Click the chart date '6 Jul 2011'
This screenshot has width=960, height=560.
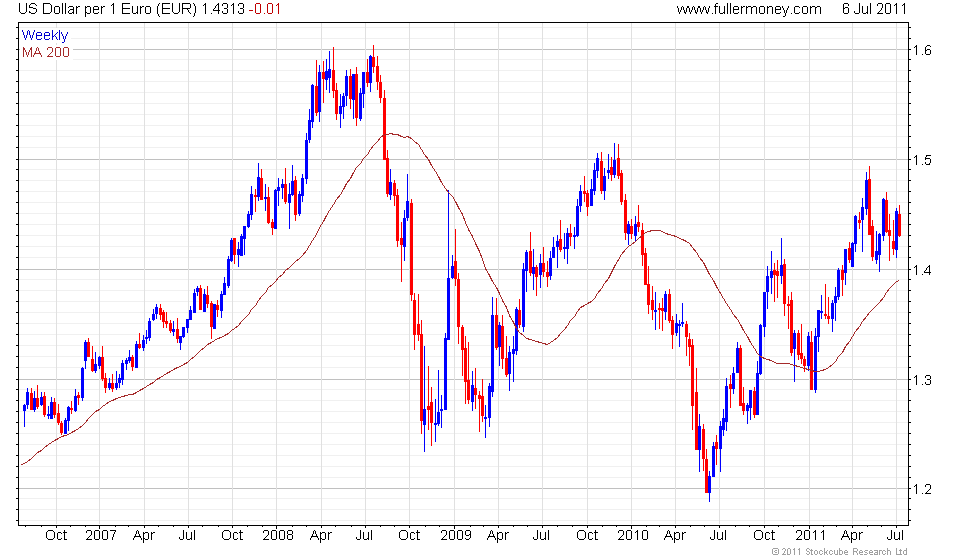(874, 9)
